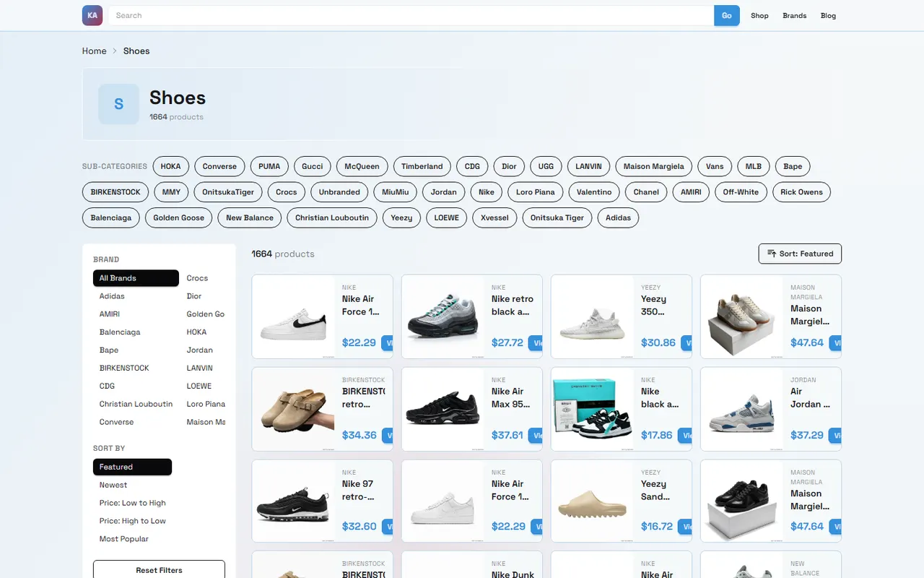Screen dimensions: 924x578
Task: Sort by Most Popular
Action: click(132, 539)
